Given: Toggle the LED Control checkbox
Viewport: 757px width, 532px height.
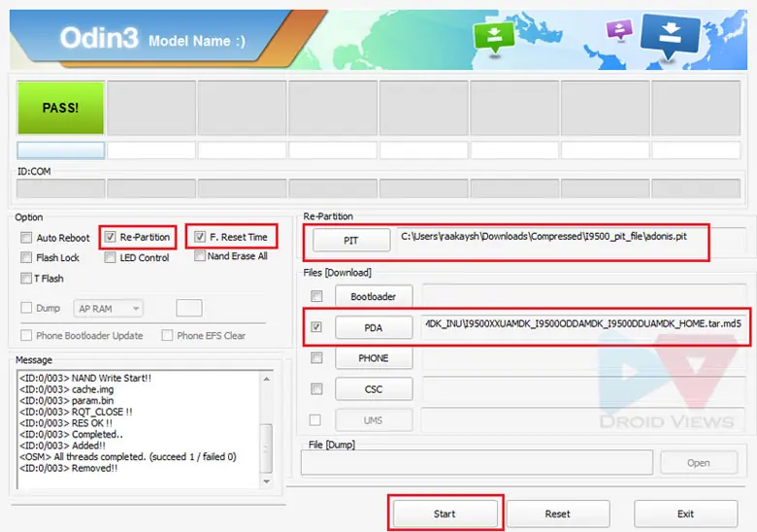Looking at the screenshot, I should (110, 257).
